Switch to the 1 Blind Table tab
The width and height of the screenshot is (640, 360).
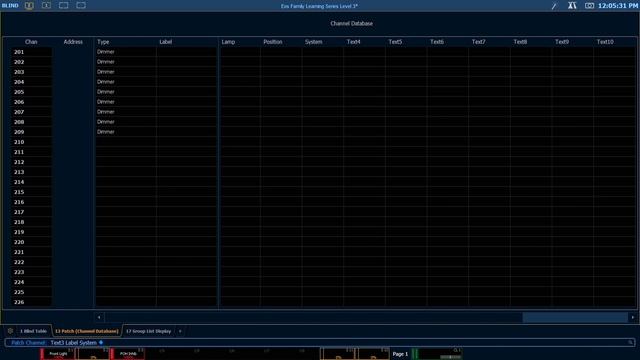33,331
